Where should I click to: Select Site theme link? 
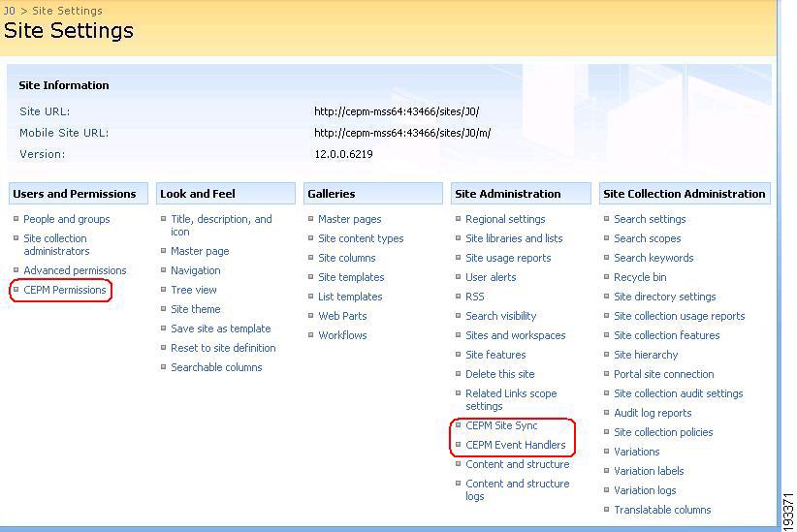[x=196, y=309]
